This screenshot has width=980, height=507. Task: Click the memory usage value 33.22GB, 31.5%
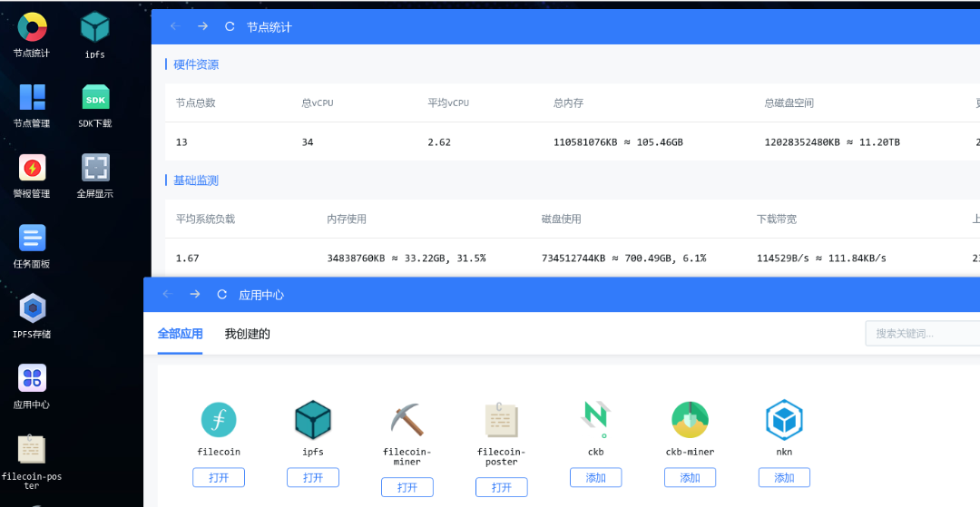(446, 258)
